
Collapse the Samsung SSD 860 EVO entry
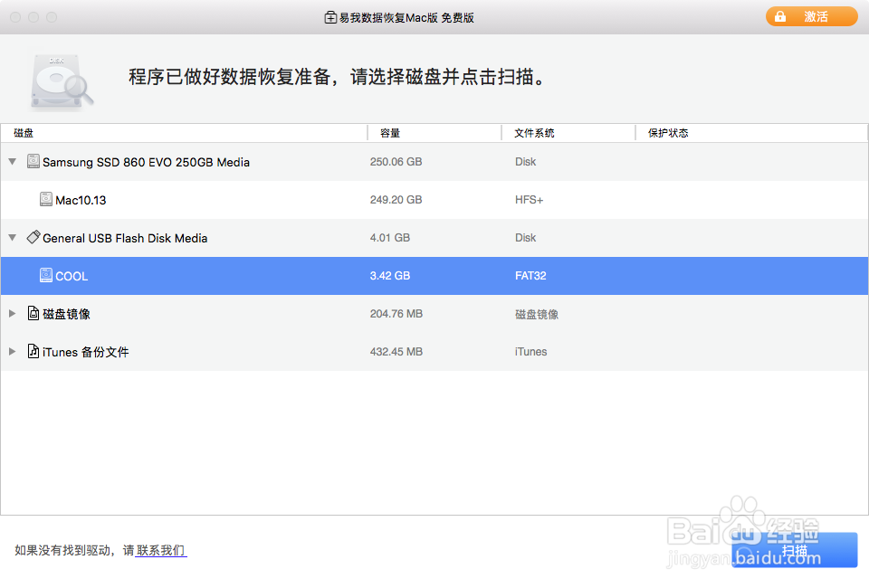point(12,161)
